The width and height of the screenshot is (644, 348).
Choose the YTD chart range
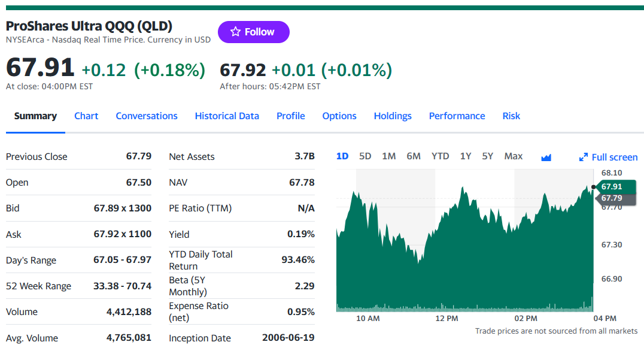pyautogui.click(x=441, y=156)
